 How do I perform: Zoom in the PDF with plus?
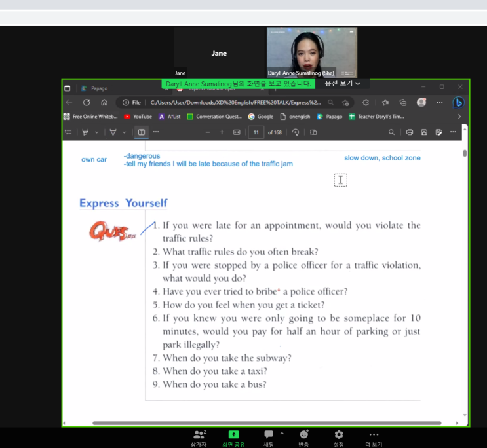(x=222, y=132)
